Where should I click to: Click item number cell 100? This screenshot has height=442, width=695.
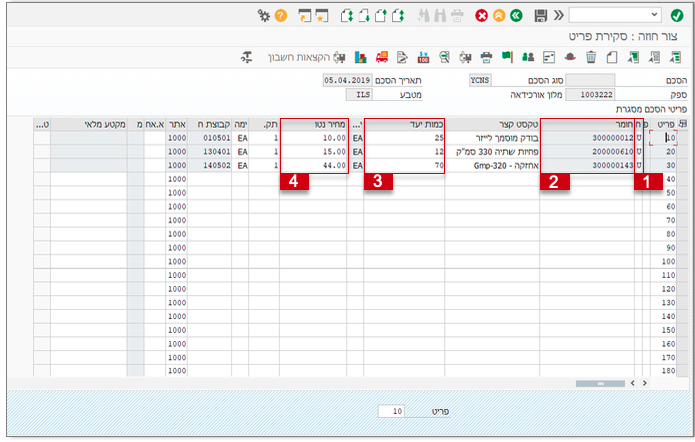coord(664,262)
